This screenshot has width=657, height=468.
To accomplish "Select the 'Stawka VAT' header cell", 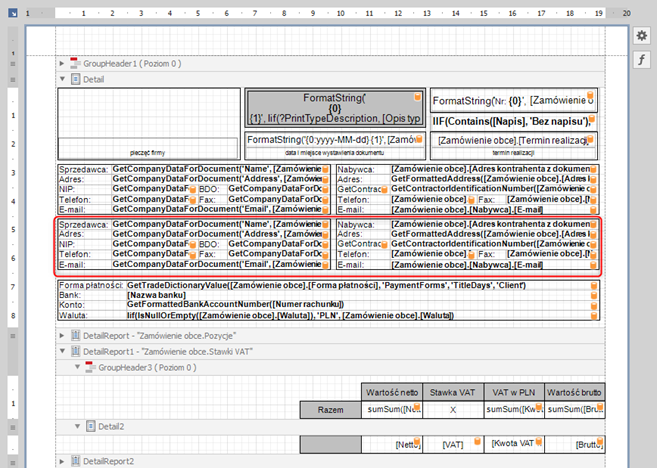I will 454,391.
